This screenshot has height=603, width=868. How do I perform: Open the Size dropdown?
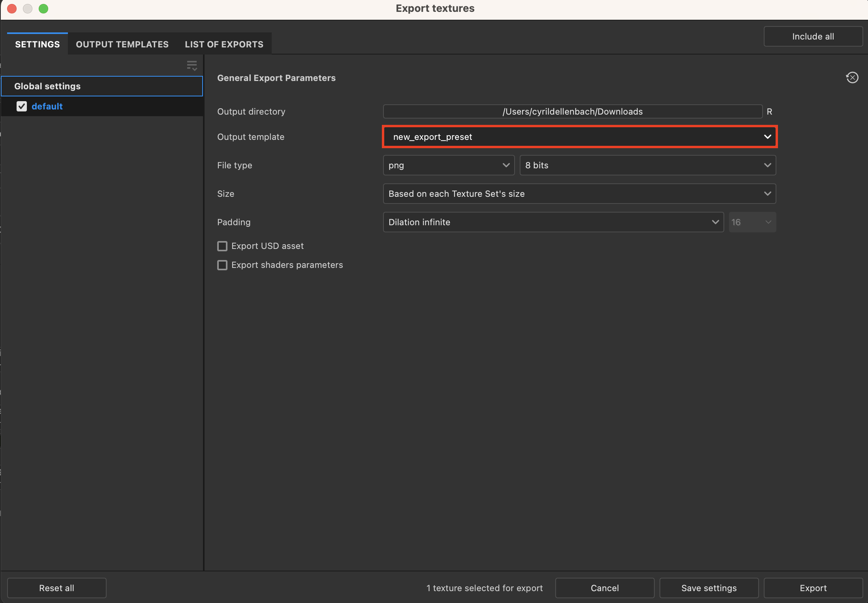(x=579, y=194)
